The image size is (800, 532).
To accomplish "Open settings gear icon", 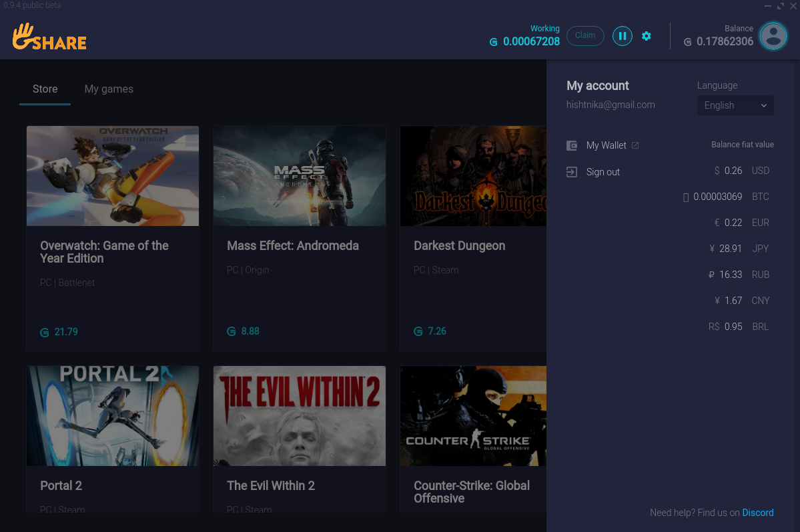I will (x=647, y=36).
